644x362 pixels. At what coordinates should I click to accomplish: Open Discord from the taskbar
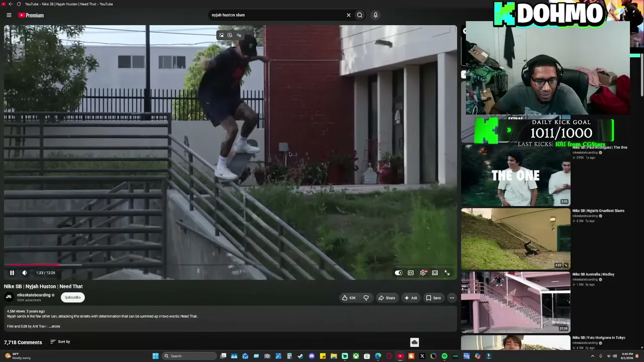[311, 356]
